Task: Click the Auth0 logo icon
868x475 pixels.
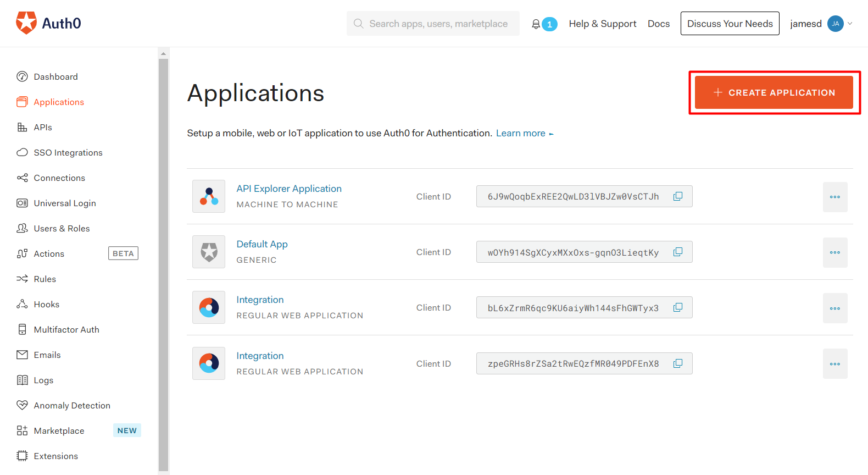Action: coord(26,23)
